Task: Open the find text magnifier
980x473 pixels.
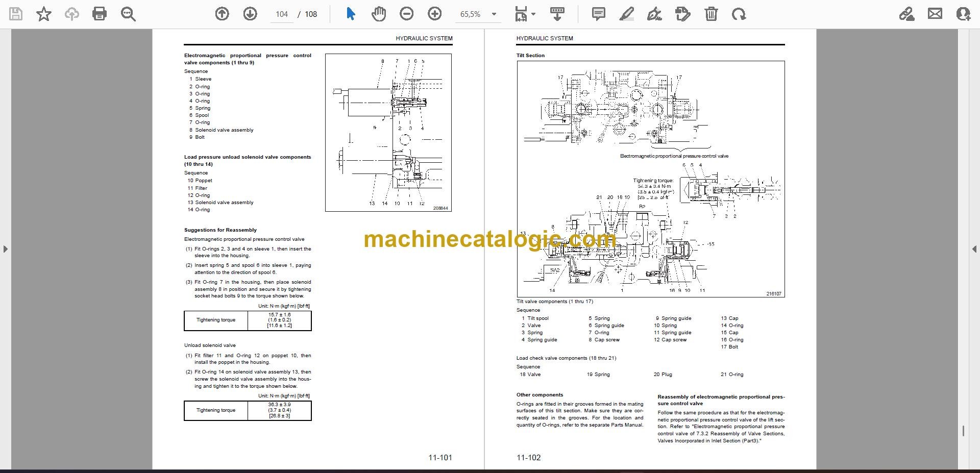Action: (x=128, y=14)
